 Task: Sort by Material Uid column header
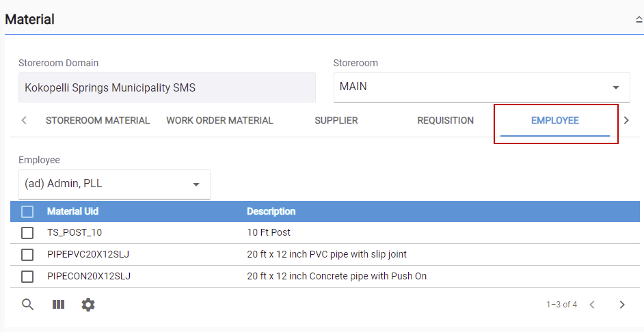coord(72,211)
